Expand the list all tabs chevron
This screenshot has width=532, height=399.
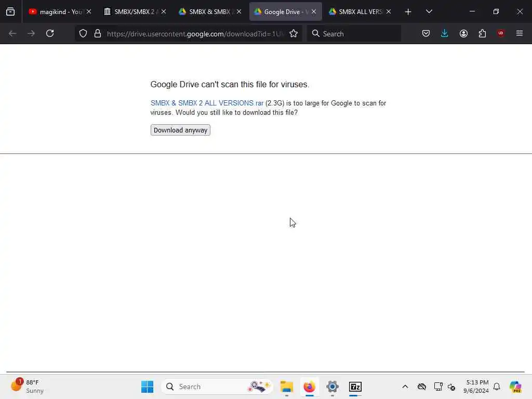429,11
